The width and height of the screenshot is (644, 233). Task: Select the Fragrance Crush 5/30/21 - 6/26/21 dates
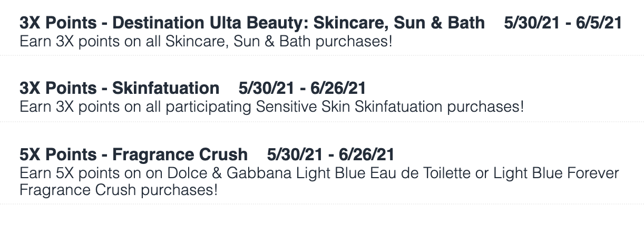point(330,154)
